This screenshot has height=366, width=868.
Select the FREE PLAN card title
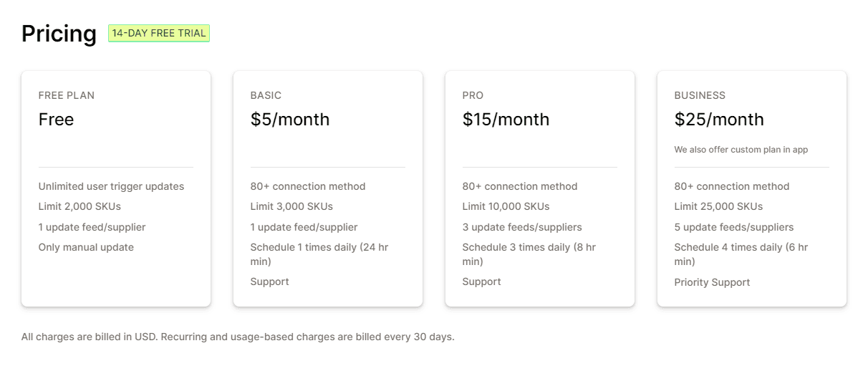(x=67, y=95)
